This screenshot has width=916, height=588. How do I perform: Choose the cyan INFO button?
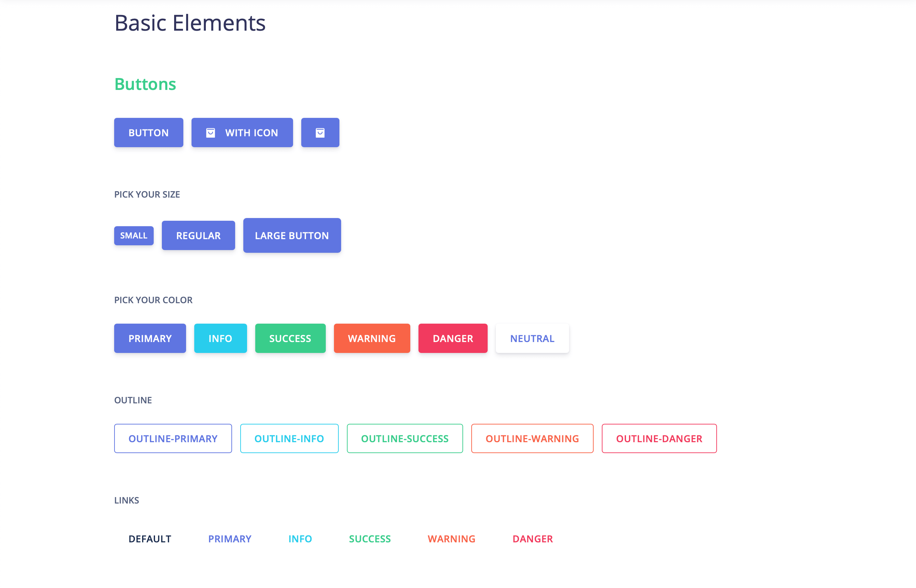[x=220, y=338]
